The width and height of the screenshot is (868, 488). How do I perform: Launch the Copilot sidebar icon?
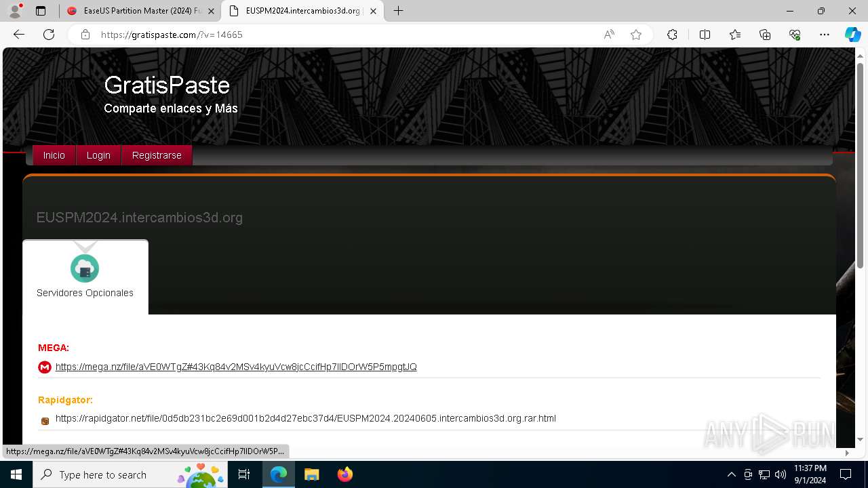852,35
